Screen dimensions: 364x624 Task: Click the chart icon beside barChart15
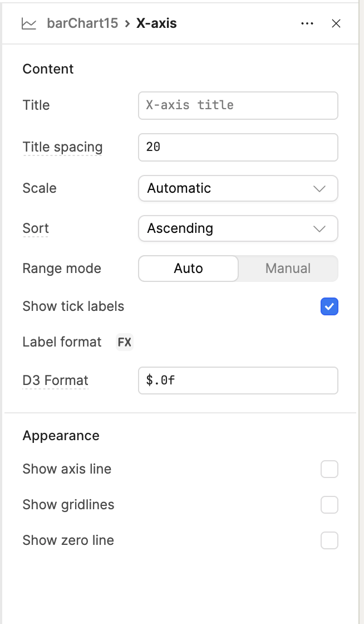pos(29,23)
